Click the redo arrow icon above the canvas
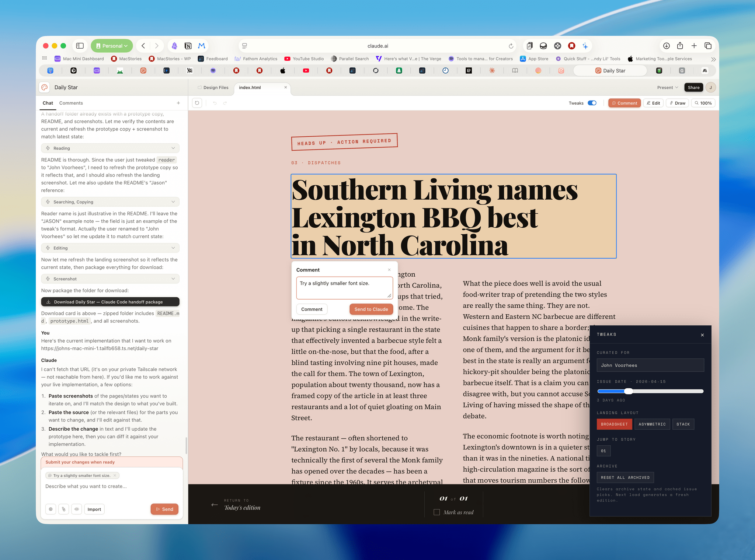The image size is (755, 560). point(225,103)
